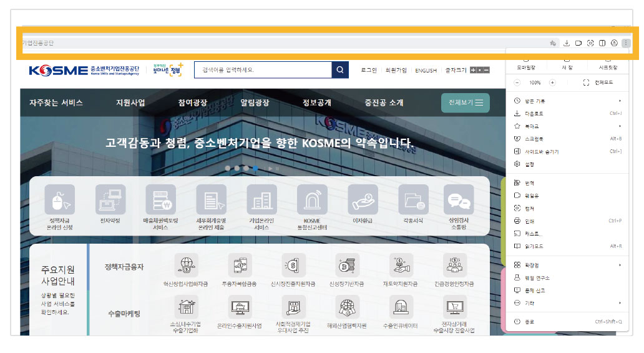Enter 전체모드 fullscreen mode
The width and height of the screenshot is (644, 353).
pos(598,82)
